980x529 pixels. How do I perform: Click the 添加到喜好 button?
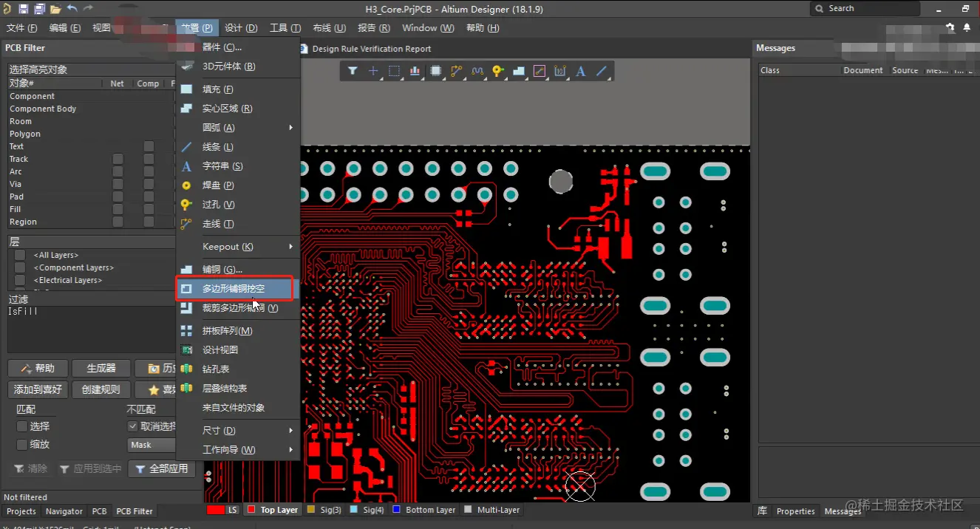click(x=38, y=389)
